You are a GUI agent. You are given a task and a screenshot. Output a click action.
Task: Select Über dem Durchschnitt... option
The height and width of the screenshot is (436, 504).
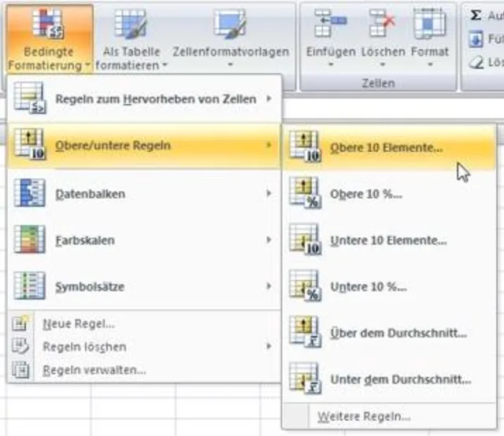pyautogui.click(x=390, y=333)
